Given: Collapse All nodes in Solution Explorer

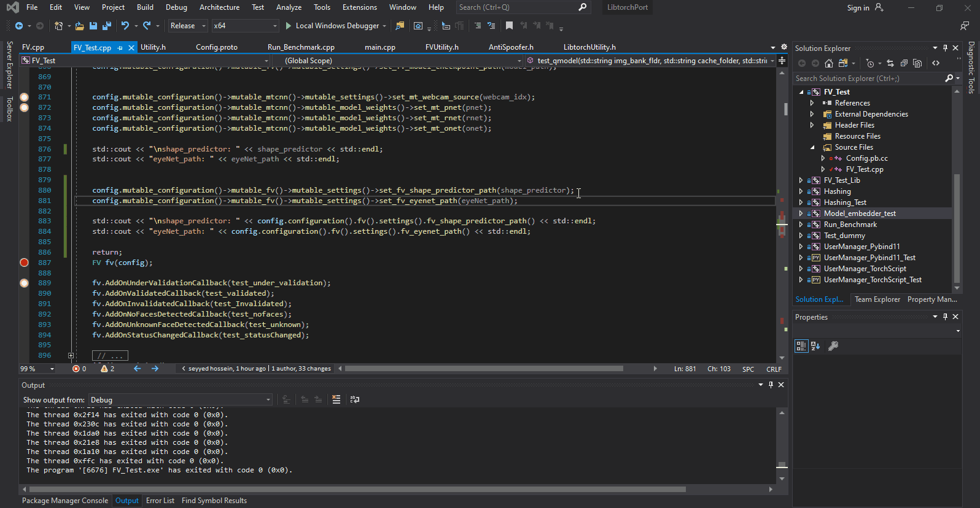Looking at the screenshot, I should coord(904,63).
